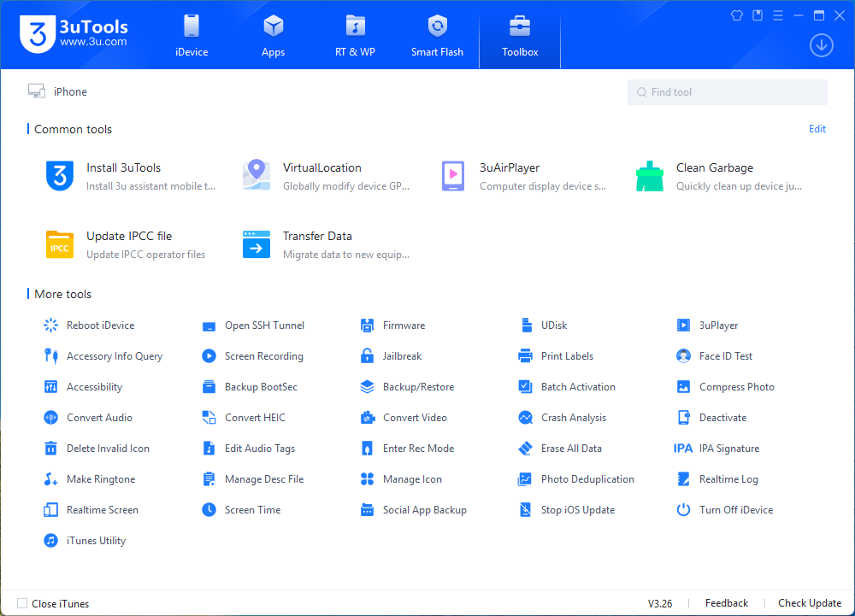
Task: Click Check Update in status bar
Action: (x=809, y=603)
